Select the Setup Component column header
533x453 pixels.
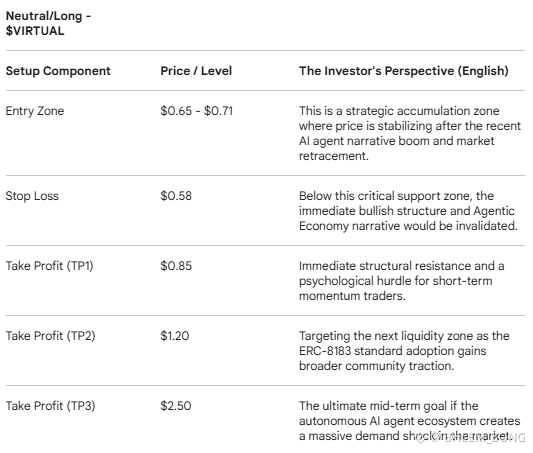tap(58, 71)
